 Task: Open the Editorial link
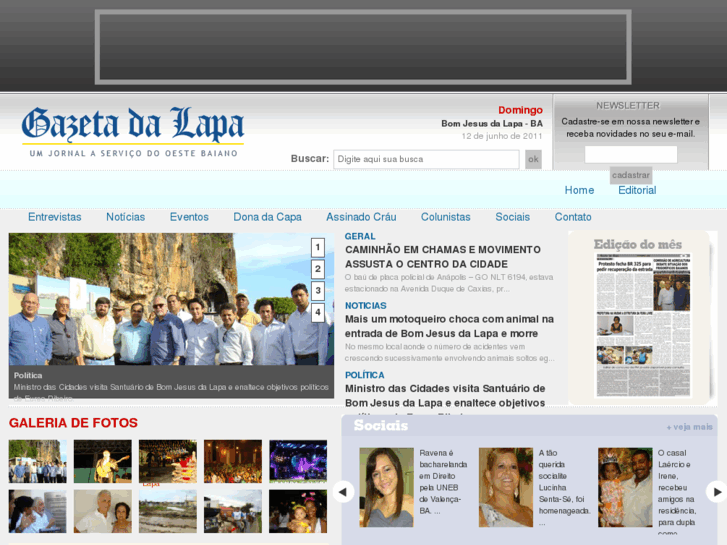click(637, 190)
